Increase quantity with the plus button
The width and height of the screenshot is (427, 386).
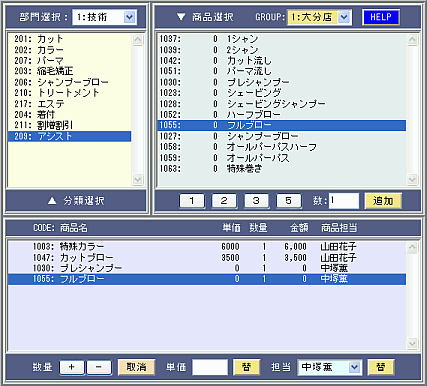point(72,367)
